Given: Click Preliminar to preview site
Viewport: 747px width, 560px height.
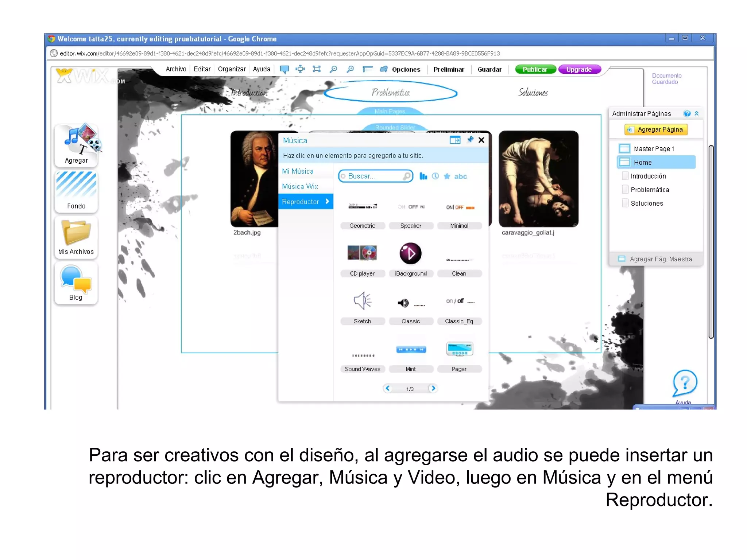Looking at the screenshot, I should pyautogui.click(x=449, y=70).
